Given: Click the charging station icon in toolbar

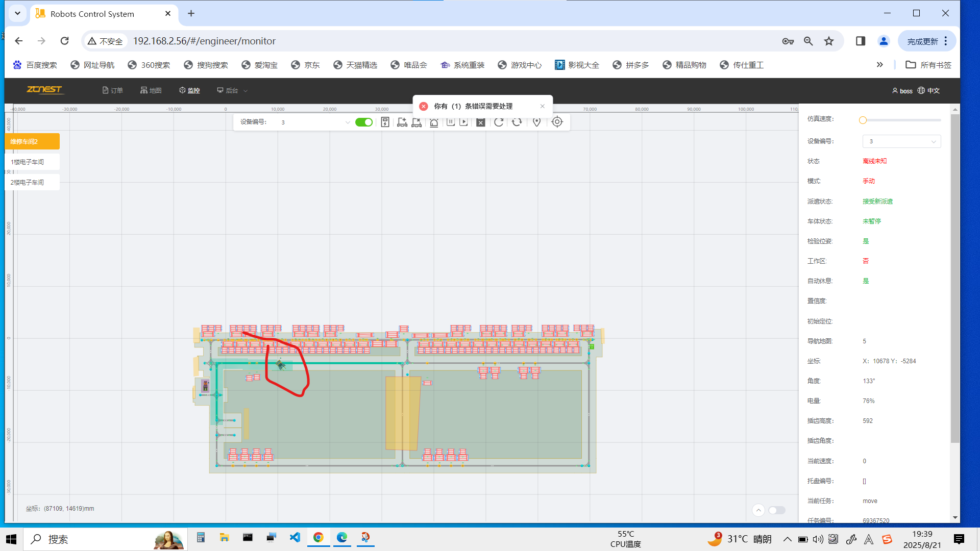Looking at the screenshot, I should 385,122.
